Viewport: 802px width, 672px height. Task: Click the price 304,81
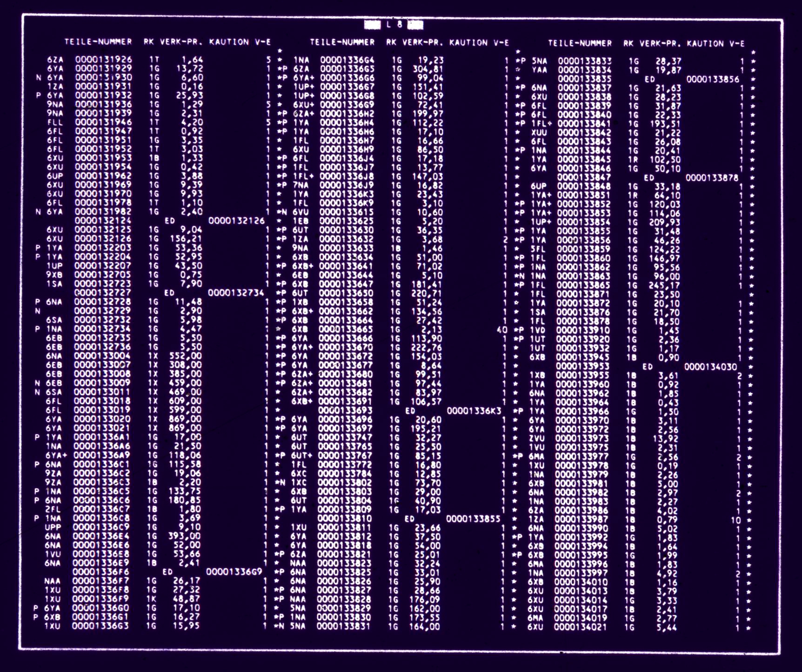click(428, 69)
